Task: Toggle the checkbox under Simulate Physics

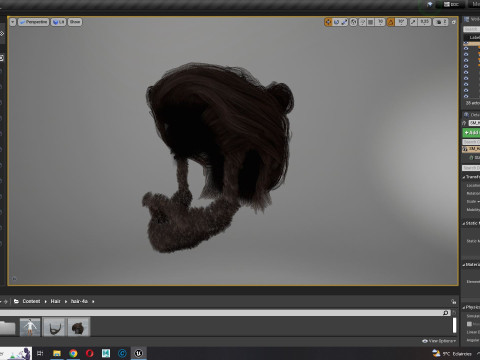Action: coord(469,324)
